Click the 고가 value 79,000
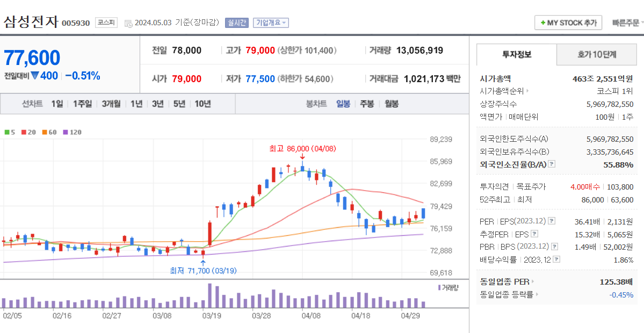This screenshot has height=333, width=644. [260, 50]
